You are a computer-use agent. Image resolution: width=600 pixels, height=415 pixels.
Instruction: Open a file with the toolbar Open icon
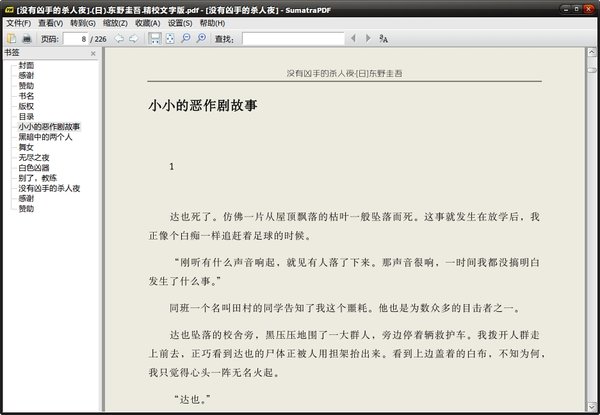point(12,39)
